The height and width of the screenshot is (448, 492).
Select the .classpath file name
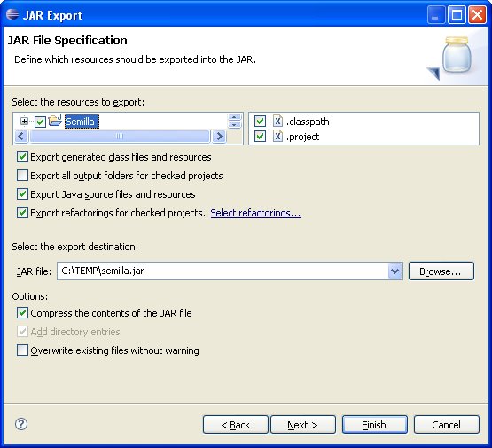point(308,122)
